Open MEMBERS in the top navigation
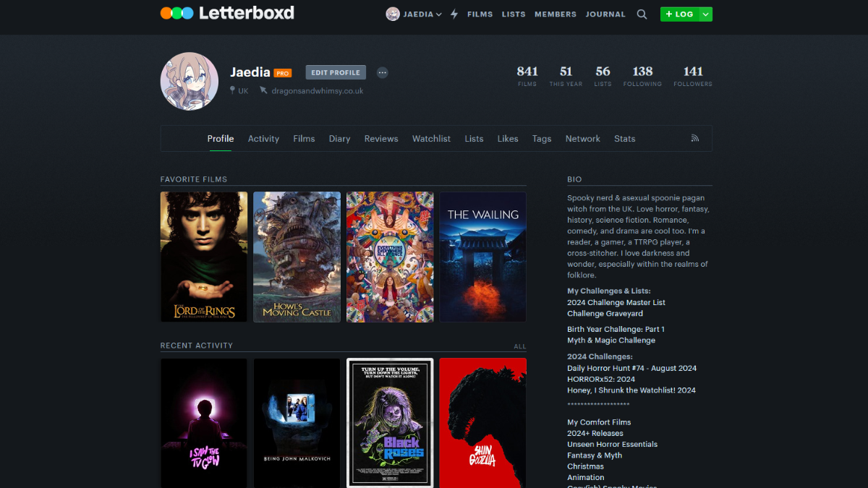 (556, 14)
